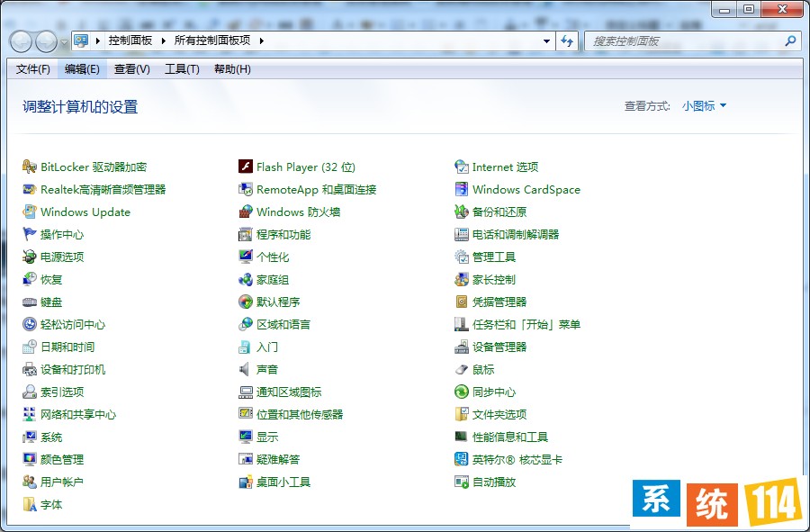The height and width of the screenshot is (532, 810).
Task: Open the 程序和功能 link
Action: (x=283, y=235)
